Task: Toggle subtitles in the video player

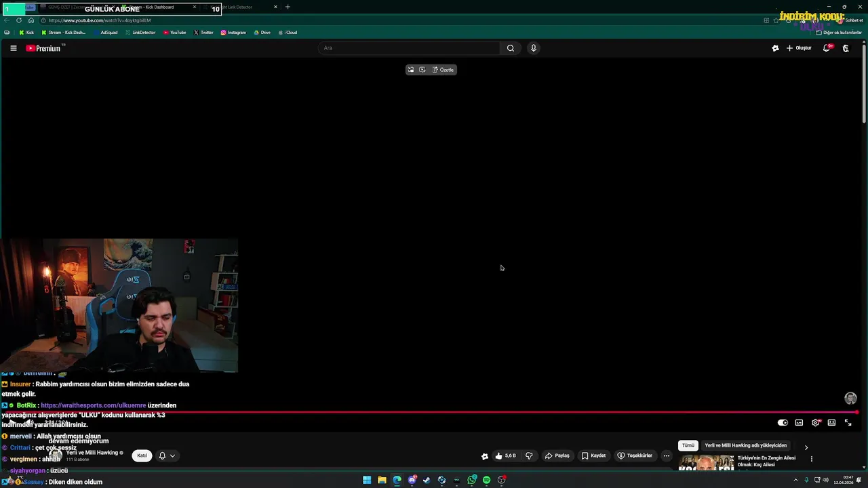Action: (x=799, y=423)
